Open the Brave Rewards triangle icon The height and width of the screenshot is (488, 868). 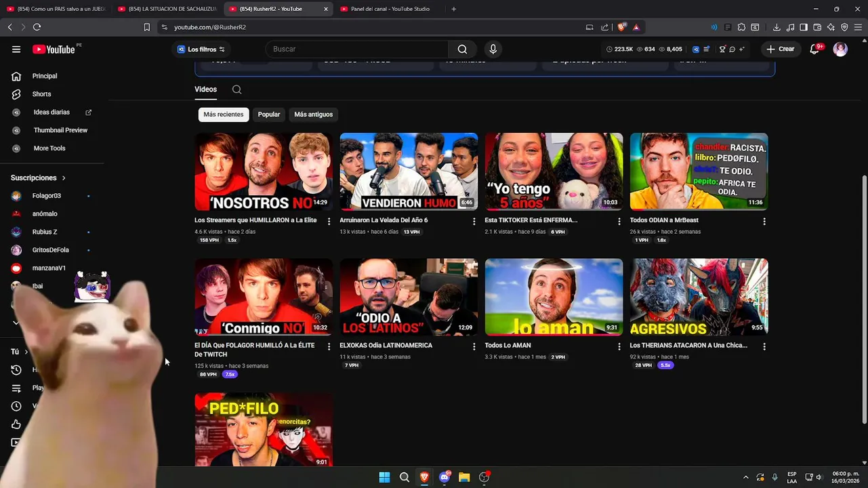(636, 27)
